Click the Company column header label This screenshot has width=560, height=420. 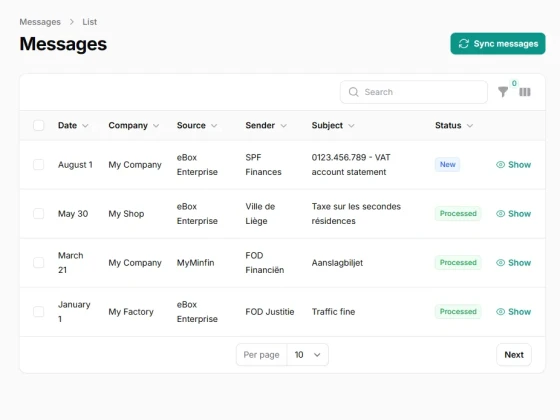pos(128,125)
